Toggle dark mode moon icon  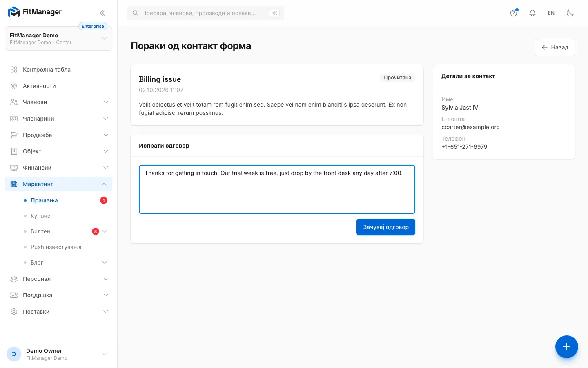click(x=570, y=13)
